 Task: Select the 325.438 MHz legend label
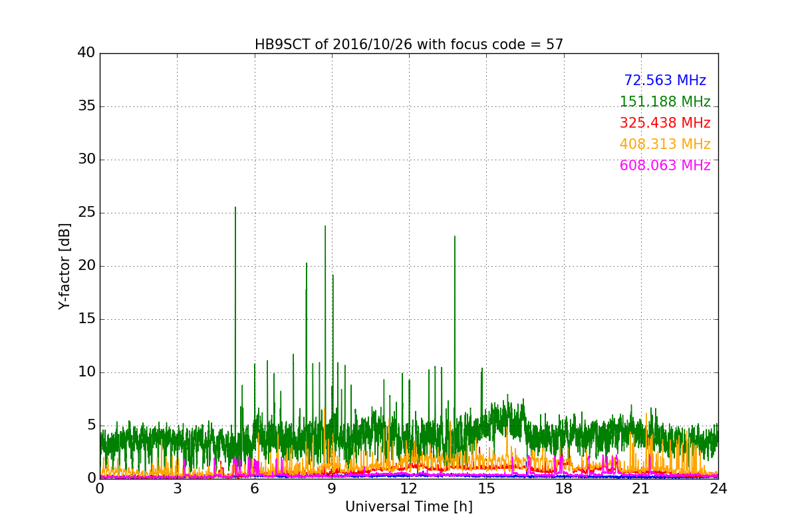coord(665,123)
